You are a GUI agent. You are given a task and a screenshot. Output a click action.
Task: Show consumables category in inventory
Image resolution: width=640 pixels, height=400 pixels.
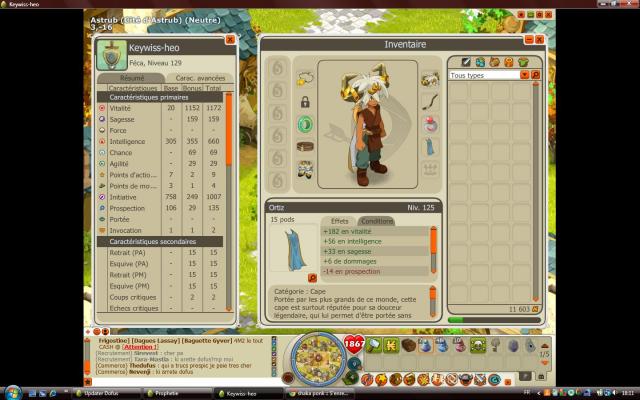point(480,62)
